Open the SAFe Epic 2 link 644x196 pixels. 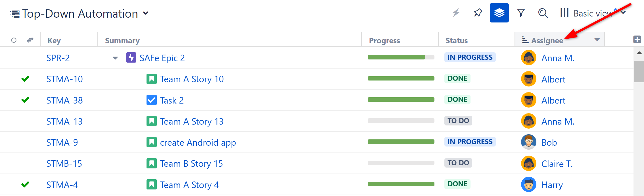tap(162, 57)
